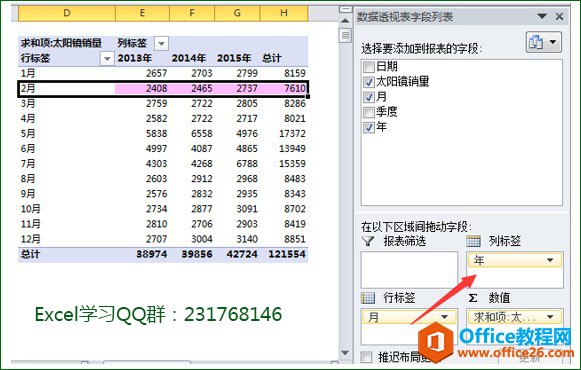Click the column labels area icon

[x=473, y=241]
